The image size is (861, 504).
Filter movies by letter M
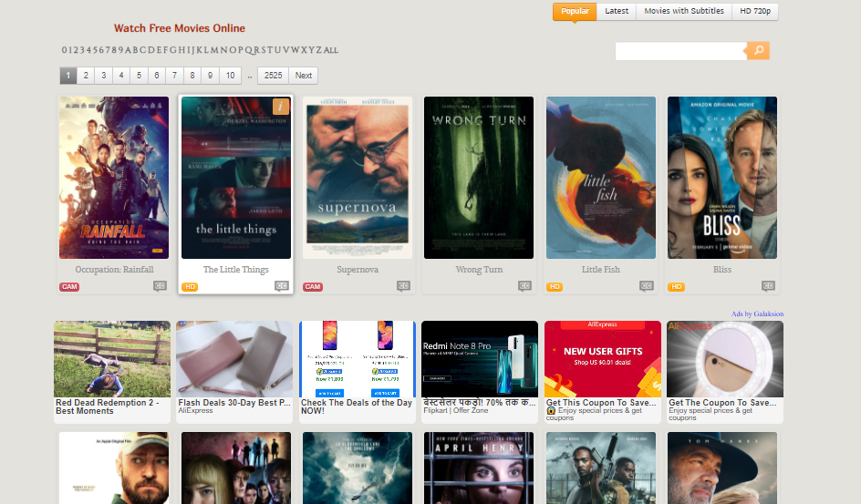214,50
